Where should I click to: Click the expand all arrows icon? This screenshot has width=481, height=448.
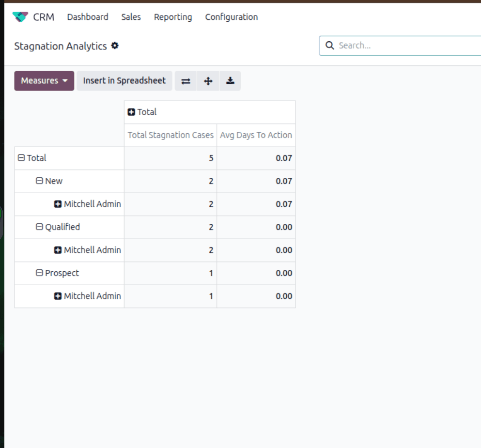[x=208, y=81]
